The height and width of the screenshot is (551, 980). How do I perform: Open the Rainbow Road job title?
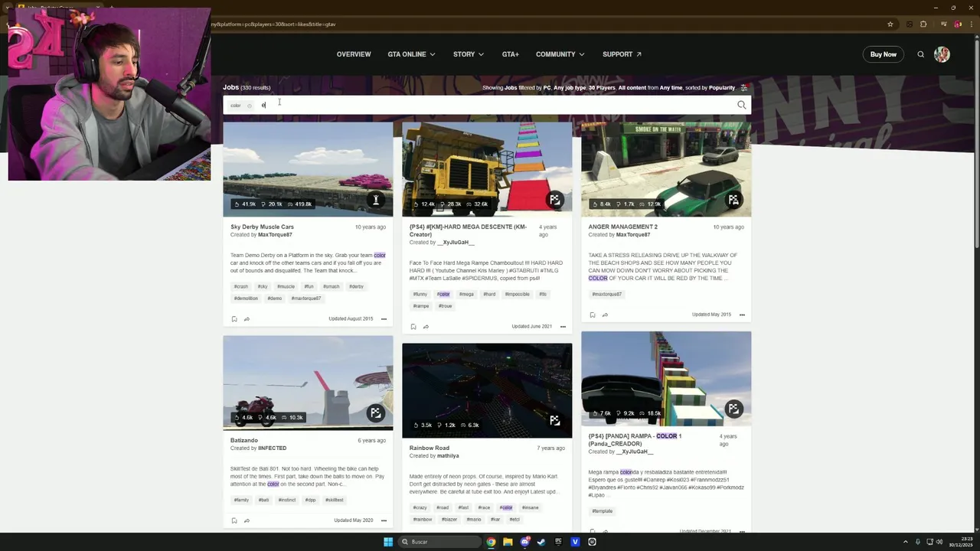pos(430,448)
